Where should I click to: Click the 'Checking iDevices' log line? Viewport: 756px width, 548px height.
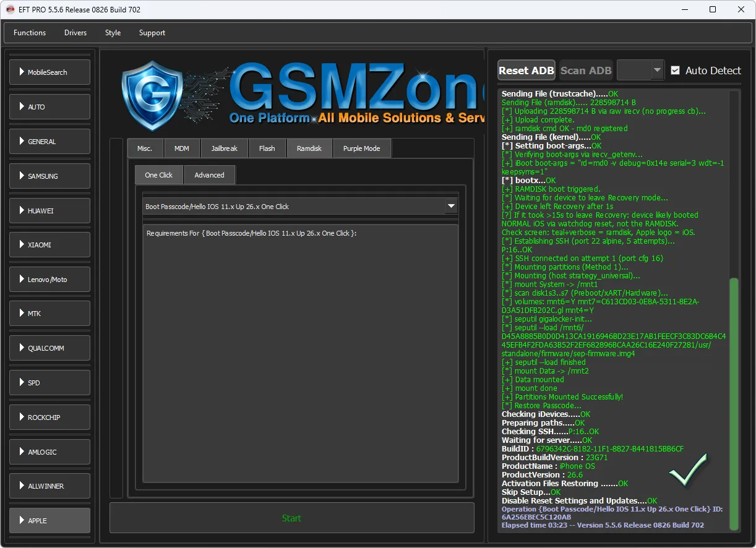[546, 414]
